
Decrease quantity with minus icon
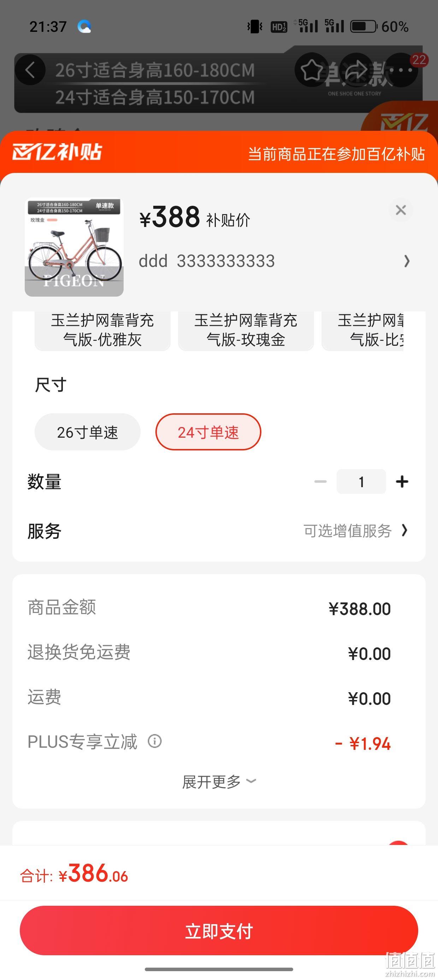tap(320, 481)
